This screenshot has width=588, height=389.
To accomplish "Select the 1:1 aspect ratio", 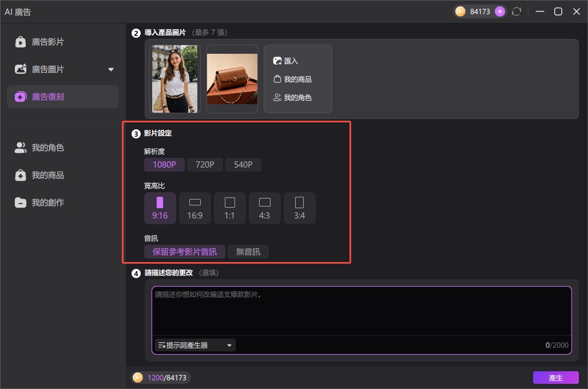I will pyautogui.click(x=229, y=208).
